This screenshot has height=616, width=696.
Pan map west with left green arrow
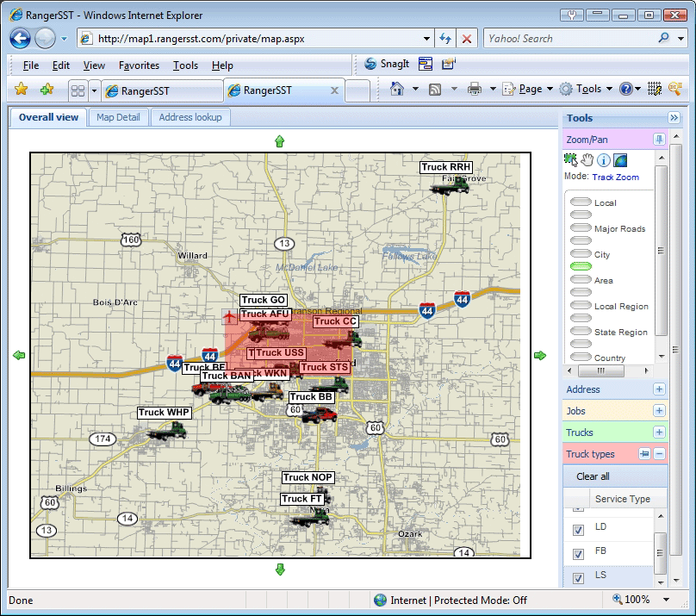pos(19,355)
